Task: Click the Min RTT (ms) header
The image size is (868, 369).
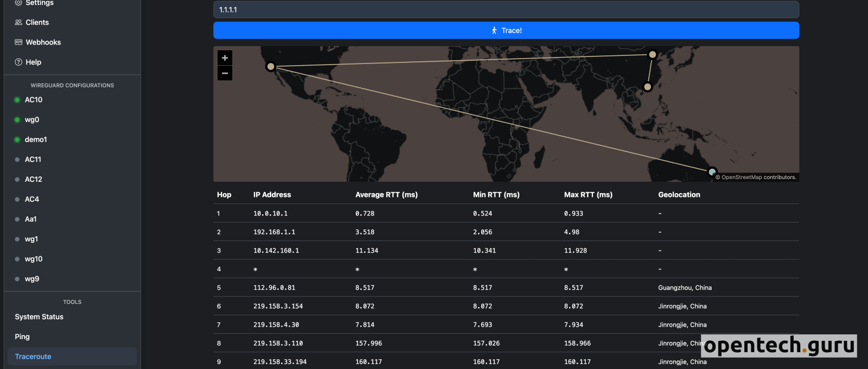Action: pyautogui.click(x=496, y=195)
